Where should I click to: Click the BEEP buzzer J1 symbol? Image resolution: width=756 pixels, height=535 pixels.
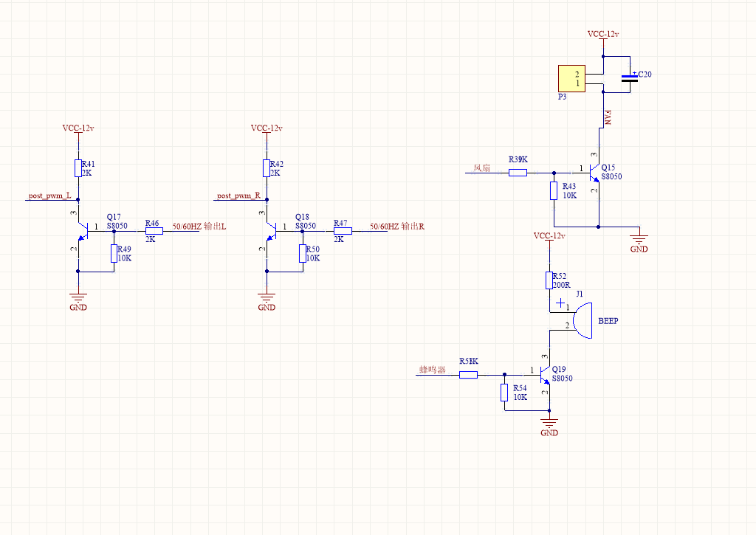[x=580, y=318]
